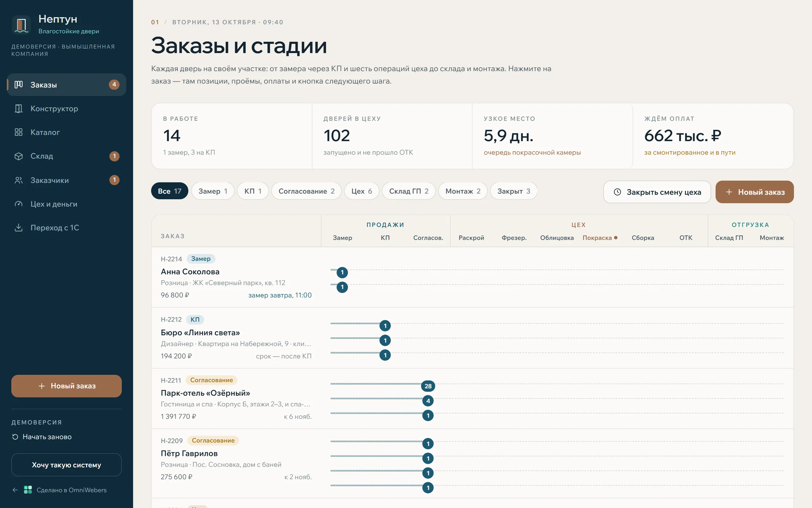The width and height of the screenshot is (812, 508).
Task: Click the Сделано в OmniWebers link
Action: point(71,490)
